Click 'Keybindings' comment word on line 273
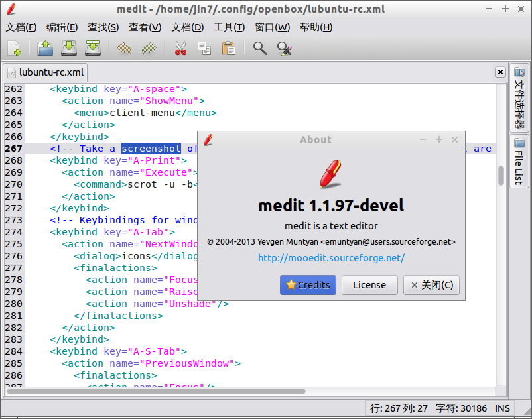Screen dimensions: 532x419 pyautogui.click(x=112, y=220)
